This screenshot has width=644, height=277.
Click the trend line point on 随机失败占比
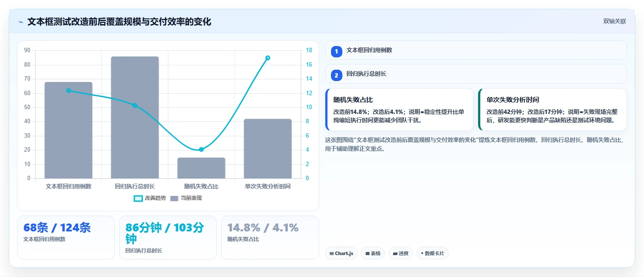201,149
